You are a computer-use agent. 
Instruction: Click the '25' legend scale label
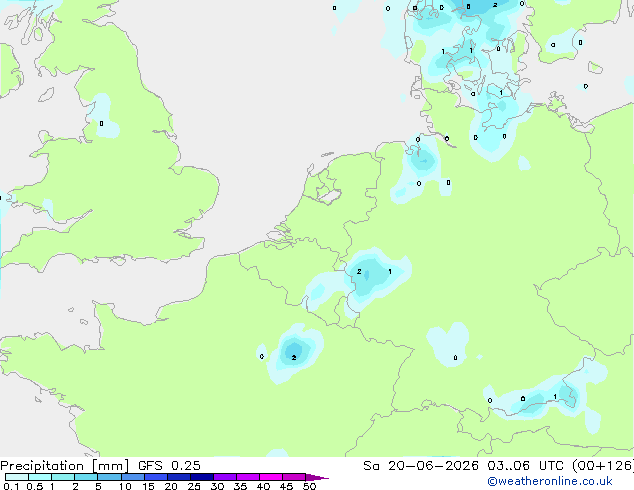[x=194, y=486]
